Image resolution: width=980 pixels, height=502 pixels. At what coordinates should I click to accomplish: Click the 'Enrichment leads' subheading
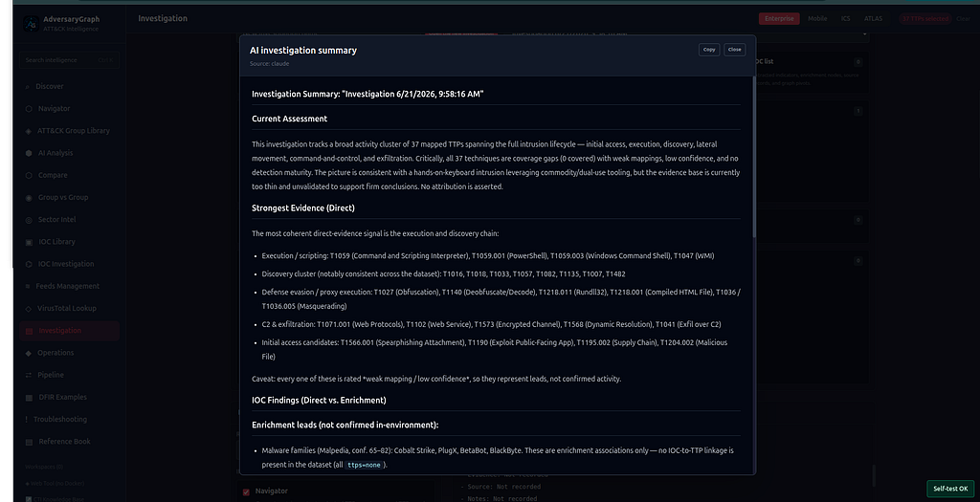[345, 426]
